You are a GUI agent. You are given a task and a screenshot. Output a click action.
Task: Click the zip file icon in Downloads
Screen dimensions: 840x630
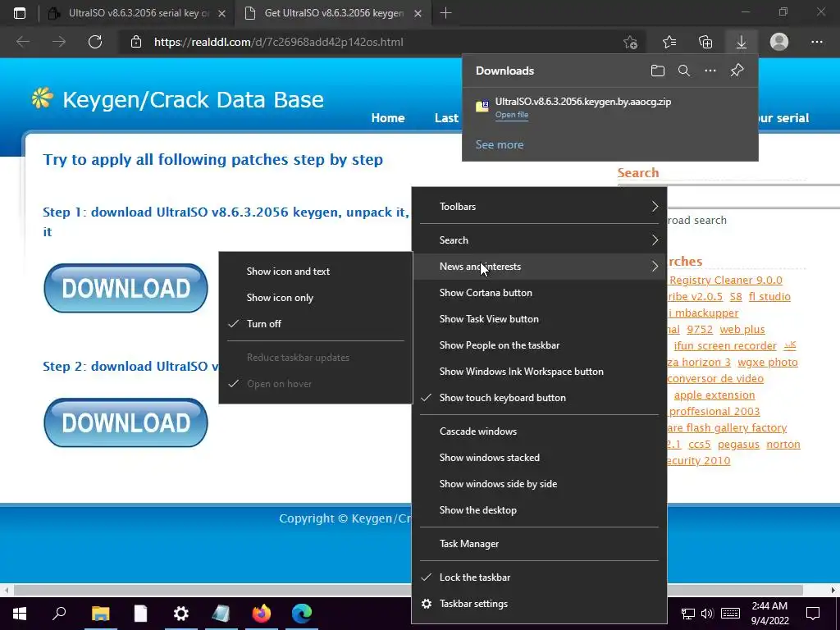click(482, 106)
